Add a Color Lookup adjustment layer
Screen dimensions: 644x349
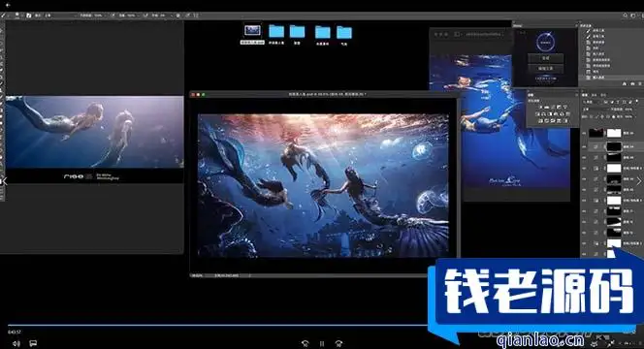pos(568,114)
